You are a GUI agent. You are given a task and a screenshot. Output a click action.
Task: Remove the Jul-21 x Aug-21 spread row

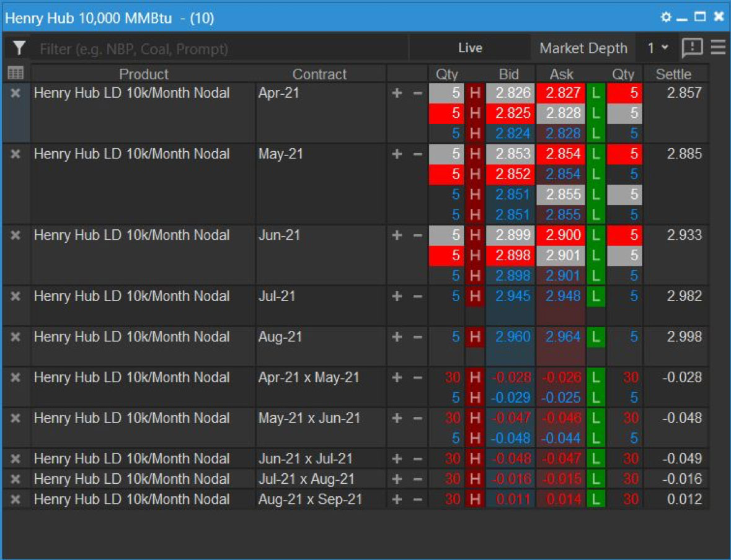coord(16,479)
